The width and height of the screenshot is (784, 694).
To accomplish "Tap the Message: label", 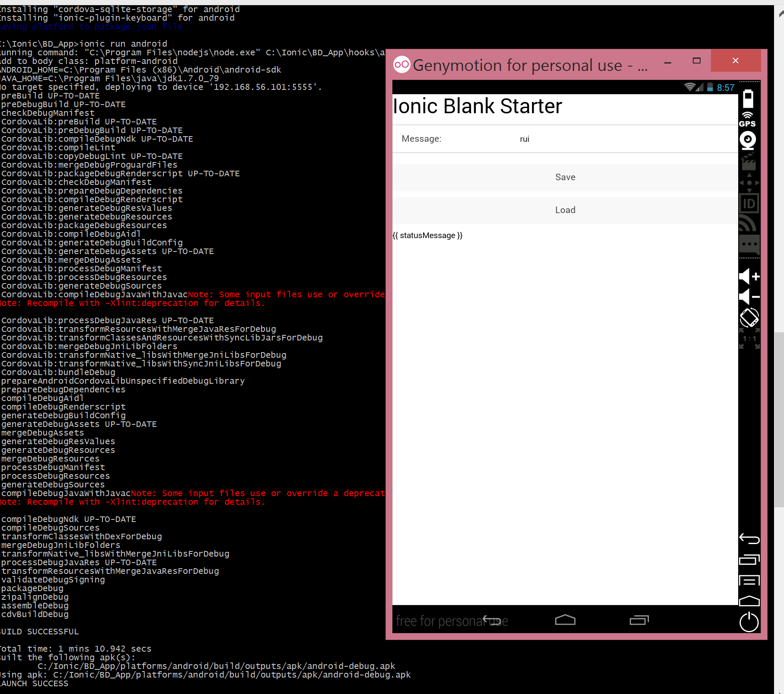I will click(x=421, y=139).
